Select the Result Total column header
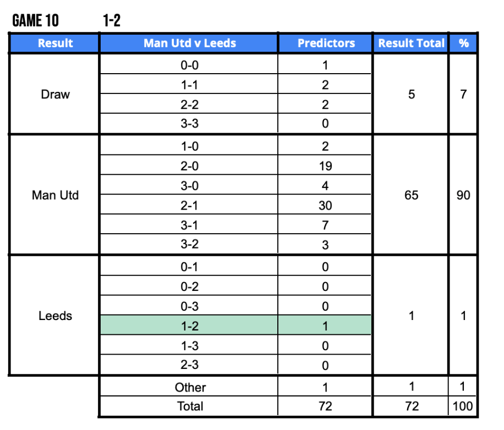The width and height of the screenshot is (504, 430). pos(411,43)
